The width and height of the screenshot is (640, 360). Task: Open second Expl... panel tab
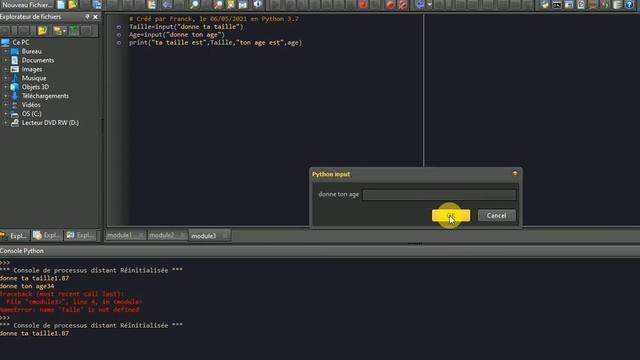pos(47,236)
